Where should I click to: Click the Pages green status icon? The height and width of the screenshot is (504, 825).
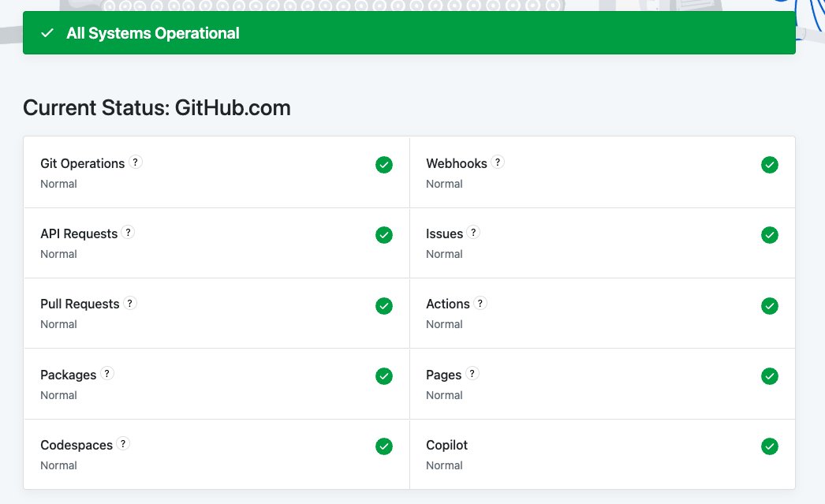pos(770,376)
